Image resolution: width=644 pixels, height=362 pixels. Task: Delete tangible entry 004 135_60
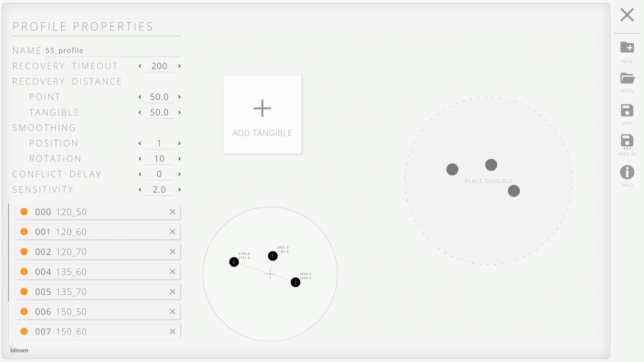173,271
